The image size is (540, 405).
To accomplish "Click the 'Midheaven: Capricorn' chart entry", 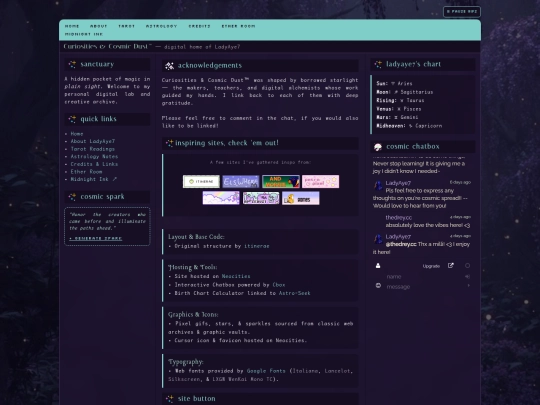I will pyautogui.click(x=409, y=126).
